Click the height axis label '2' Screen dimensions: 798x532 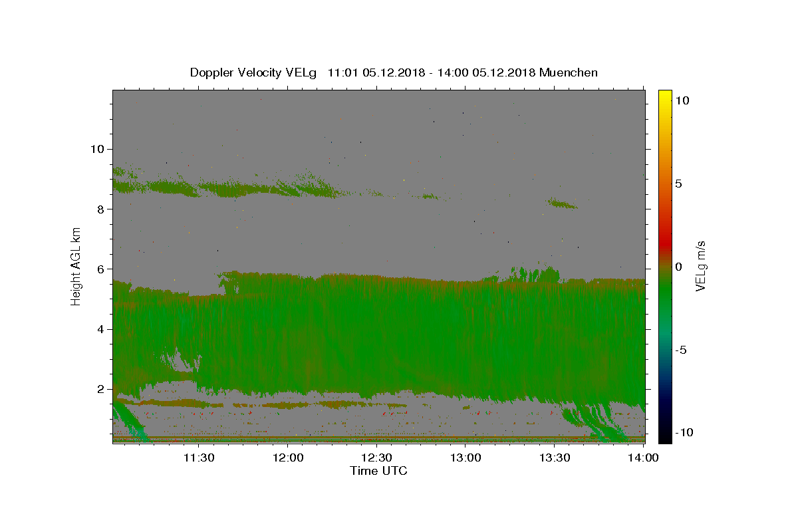click(x=102, y=389)
